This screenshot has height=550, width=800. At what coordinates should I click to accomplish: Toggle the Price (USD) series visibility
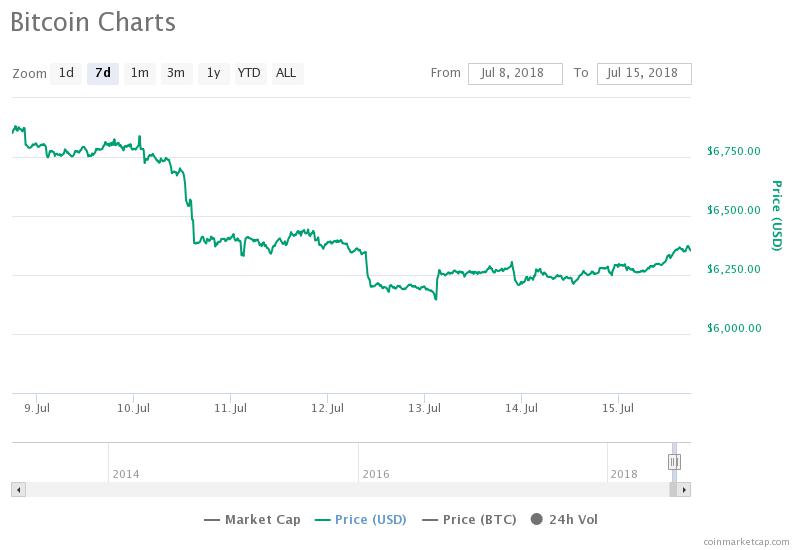click(x=363, y=519)
